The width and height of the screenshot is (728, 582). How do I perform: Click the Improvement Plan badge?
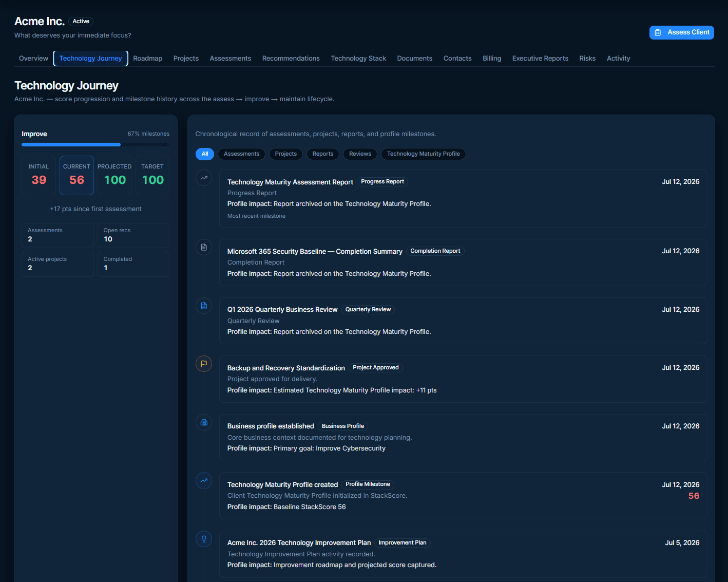click(x=403, y=543)
